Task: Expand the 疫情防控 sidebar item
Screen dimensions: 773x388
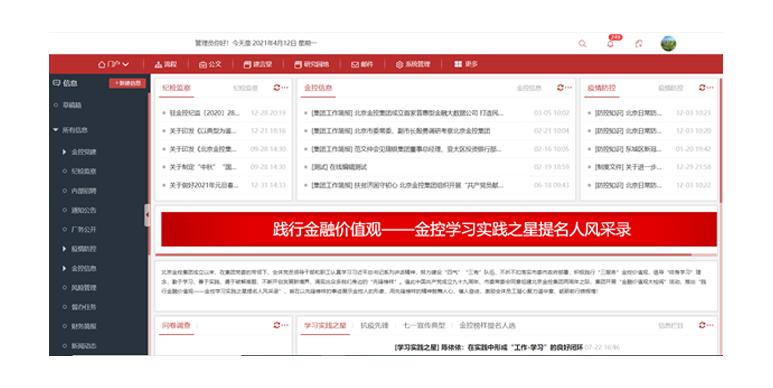Action: 64,249
